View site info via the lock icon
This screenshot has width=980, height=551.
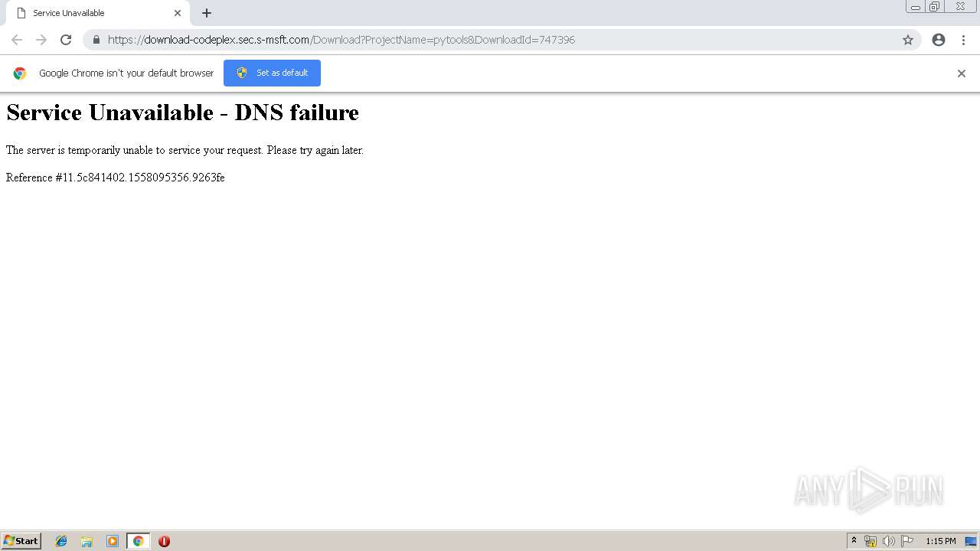pos(96,40)
